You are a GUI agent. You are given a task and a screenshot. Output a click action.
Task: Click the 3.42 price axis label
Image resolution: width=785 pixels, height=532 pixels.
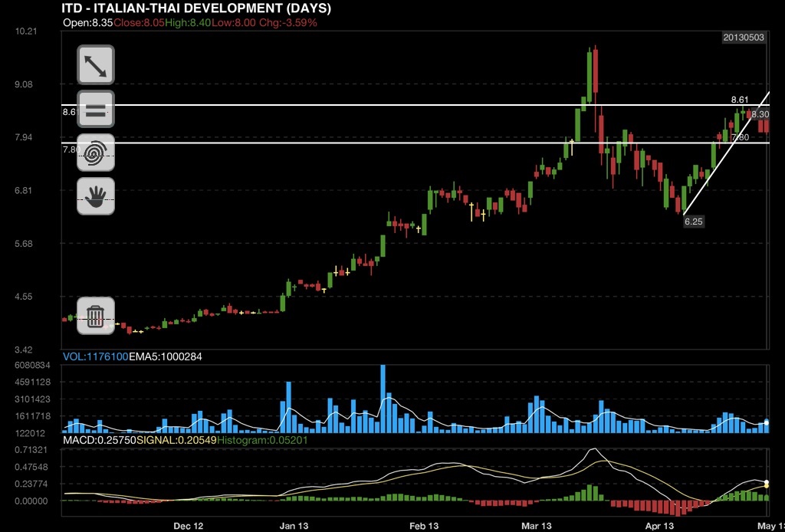pyautogui.click(x=24, y=350)
